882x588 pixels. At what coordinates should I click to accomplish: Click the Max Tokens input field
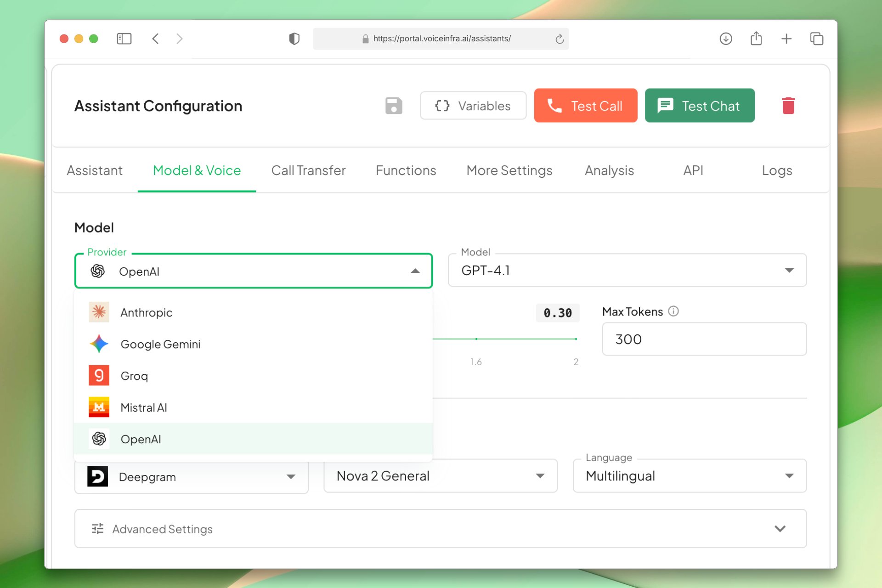704,339
